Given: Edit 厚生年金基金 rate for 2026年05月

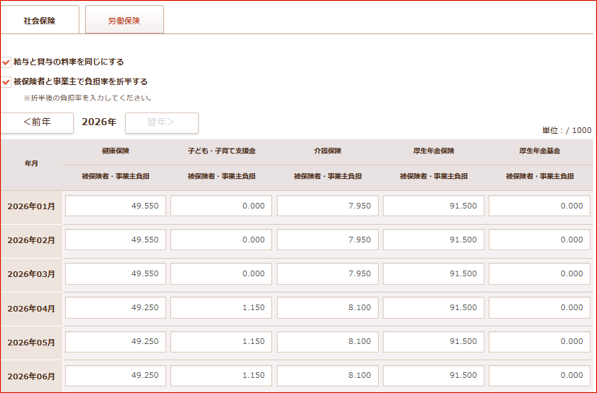Looking at the screenshot, I should (540, 341).
